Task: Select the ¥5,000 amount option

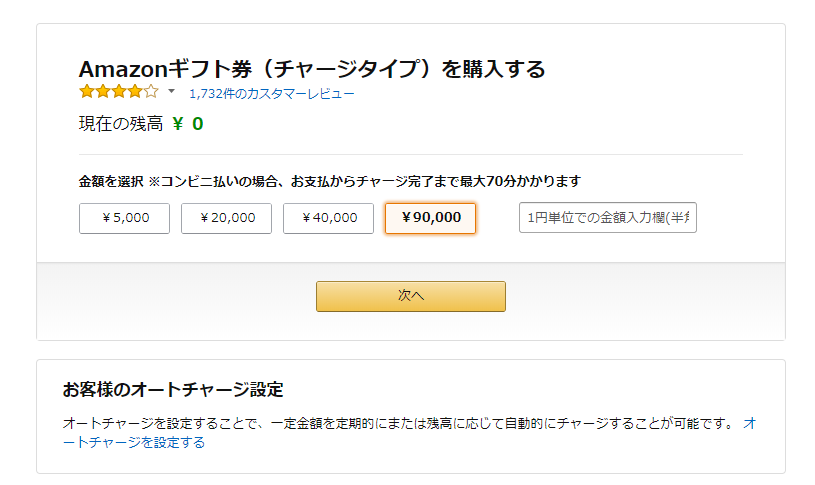Action: 125,218
